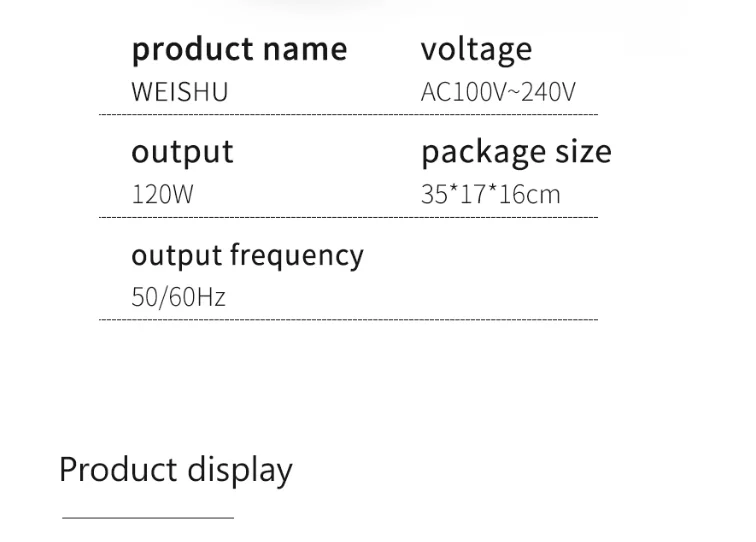Click the "product name" heading
Image resolution: width=756 pixels, height=542 pixels.
(239, 49)
